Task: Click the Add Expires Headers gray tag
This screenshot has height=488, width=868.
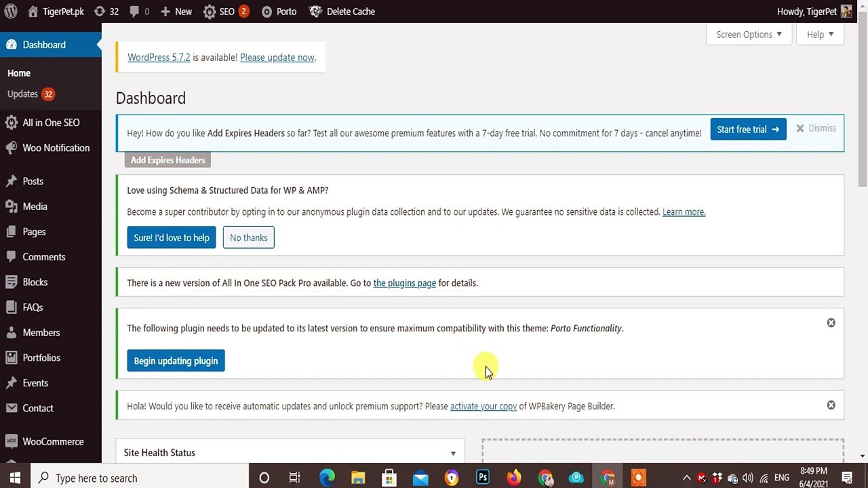Action: 167,160
